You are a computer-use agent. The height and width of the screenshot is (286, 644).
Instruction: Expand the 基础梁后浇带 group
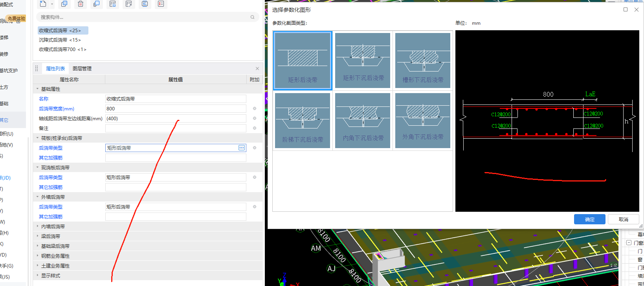pos(38,246)
